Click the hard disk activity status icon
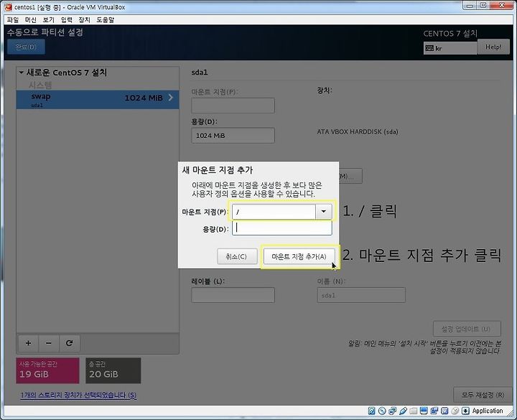The image size is (517, 420). click(x=372, y=411)
